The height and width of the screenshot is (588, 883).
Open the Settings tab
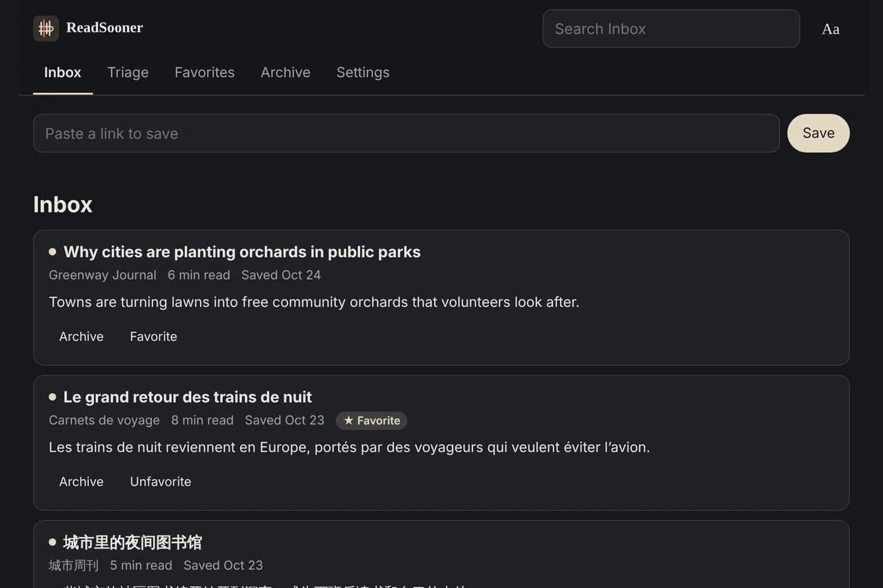click(x=363, y=72)
